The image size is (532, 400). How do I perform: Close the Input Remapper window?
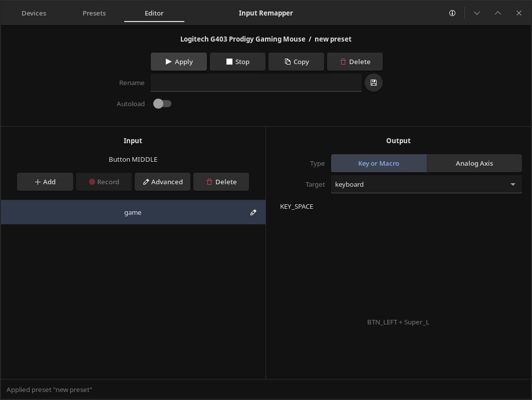(519, 13)
